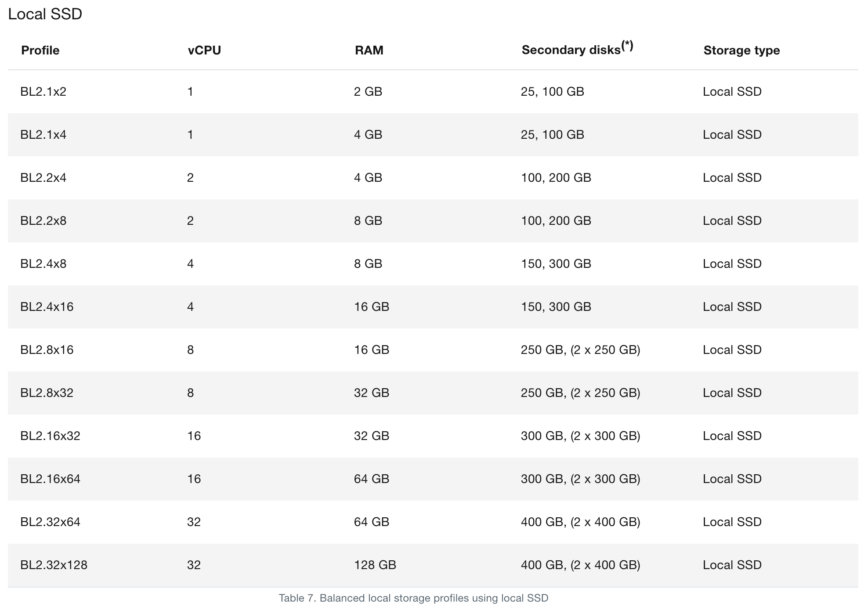Select the BL2.1x2 profile name
Viewport: 868px width, 613px height.
coord(43,92)
